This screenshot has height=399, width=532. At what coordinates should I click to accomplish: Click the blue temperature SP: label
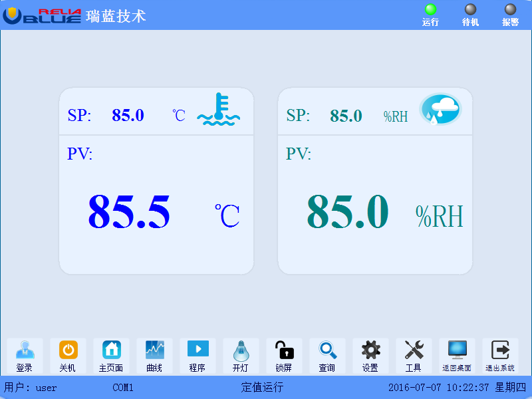coord(79,115)
